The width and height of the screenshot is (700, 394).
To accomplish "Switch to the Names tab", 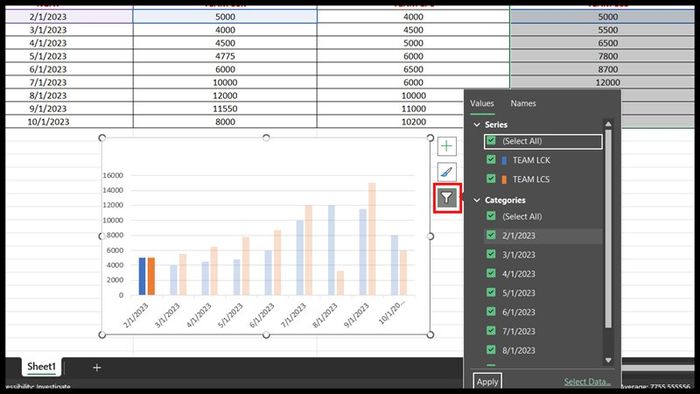I will [523, 103].
